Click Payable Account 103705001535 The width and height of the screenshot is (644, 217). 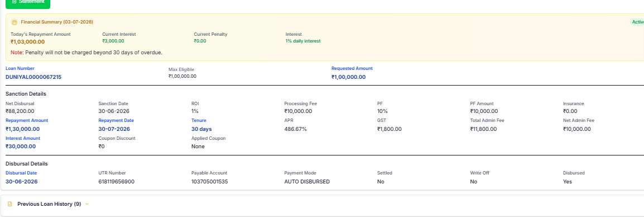click(209, 182)
